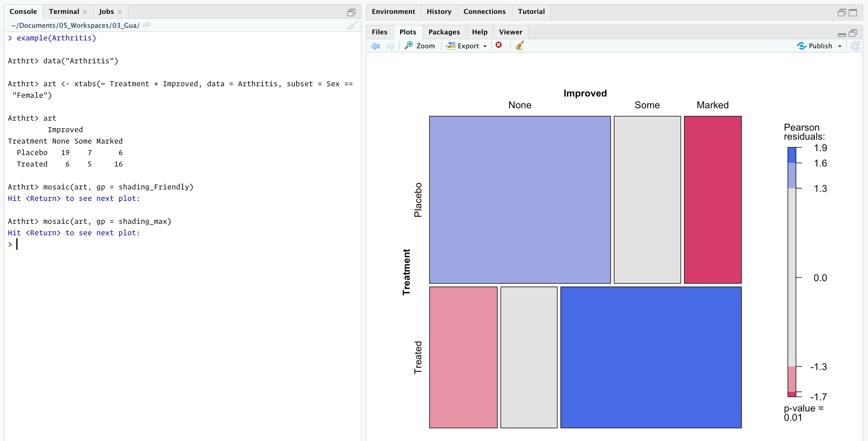Switch to the Console tab
This screenshot has width=868, height=441.
(x=23, y=11)
